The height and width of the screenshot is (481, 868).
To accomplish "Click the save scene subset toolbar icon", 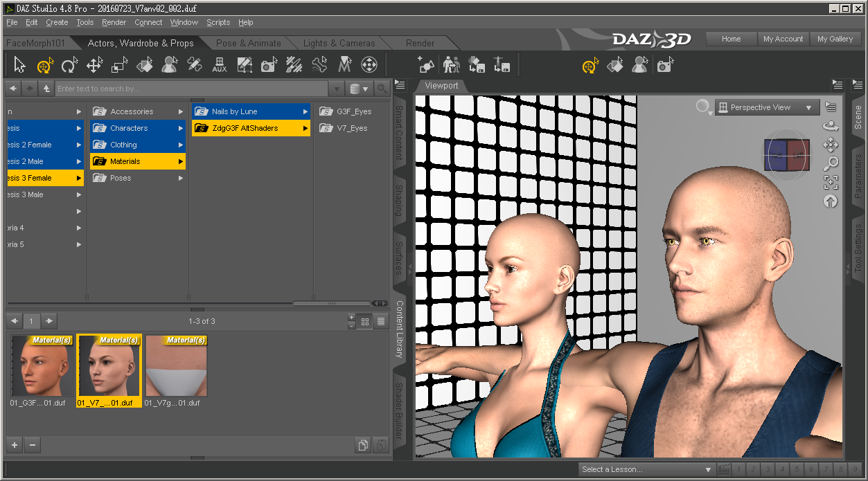I will point(477,66).
